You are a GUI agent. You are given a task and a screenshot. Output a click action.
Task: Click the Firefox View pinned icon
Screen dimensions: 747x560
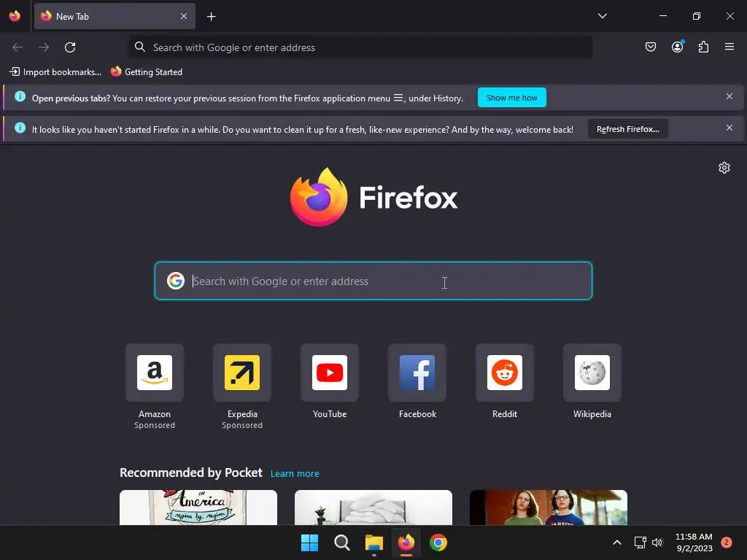tap(15, 16)
